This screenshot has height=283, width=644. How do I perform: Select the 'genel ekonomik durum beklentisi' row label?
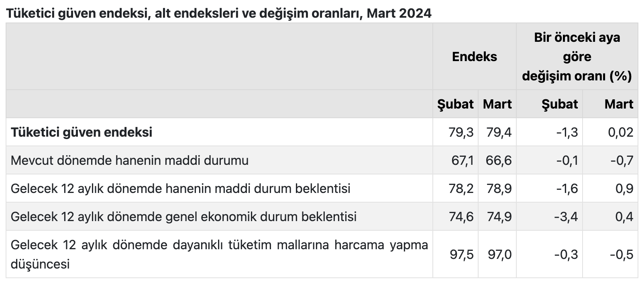coord(183,217)
